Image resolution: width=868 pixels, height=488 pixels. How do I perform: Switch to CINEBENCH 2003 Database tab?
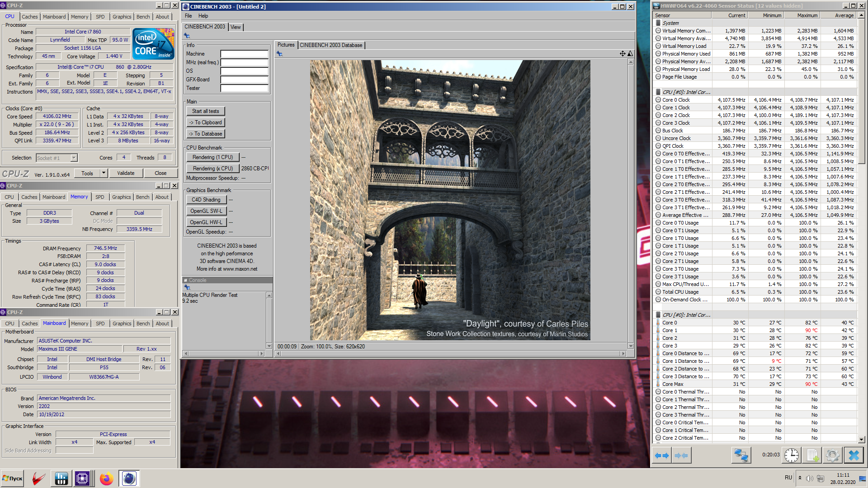[x=331, y=45]
